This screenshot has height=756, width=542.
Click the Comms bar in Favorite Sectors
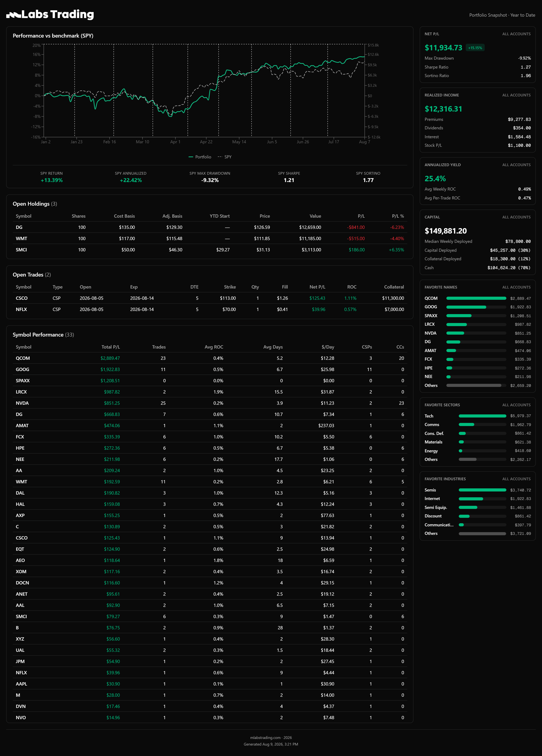point(466,425)
